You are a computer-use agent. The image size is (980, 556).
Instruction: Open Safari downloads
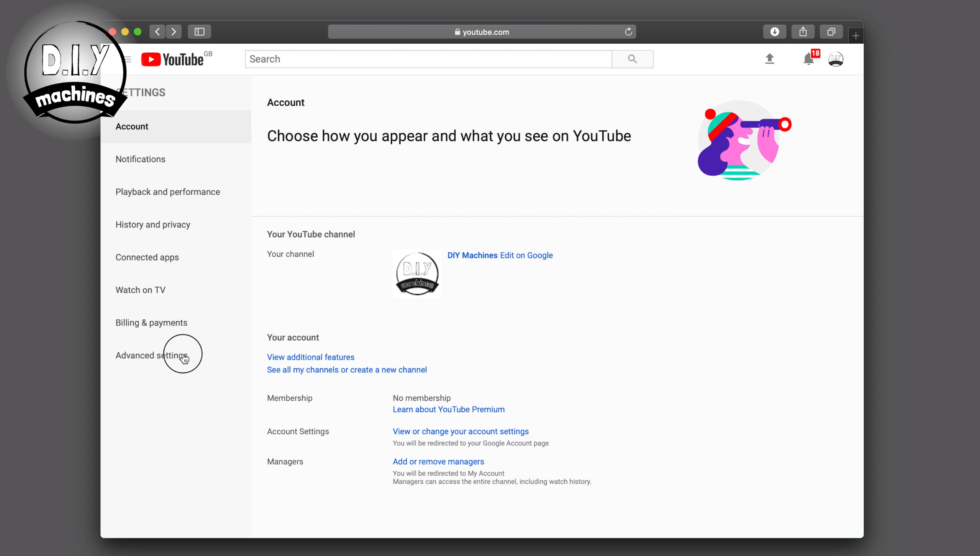pyautogui.click(x=774, y=31)
